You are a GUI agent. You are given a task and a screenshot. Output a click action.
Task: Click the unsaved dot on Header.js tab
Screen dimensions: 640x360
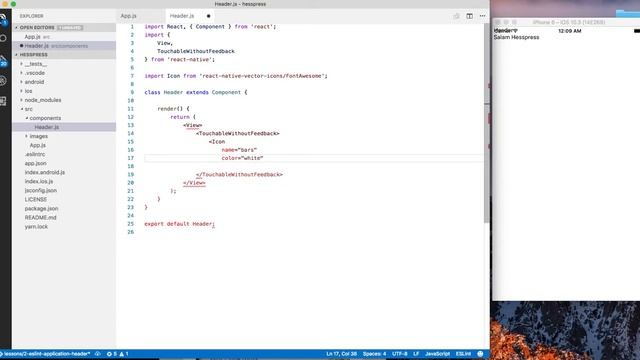[209, 16]
